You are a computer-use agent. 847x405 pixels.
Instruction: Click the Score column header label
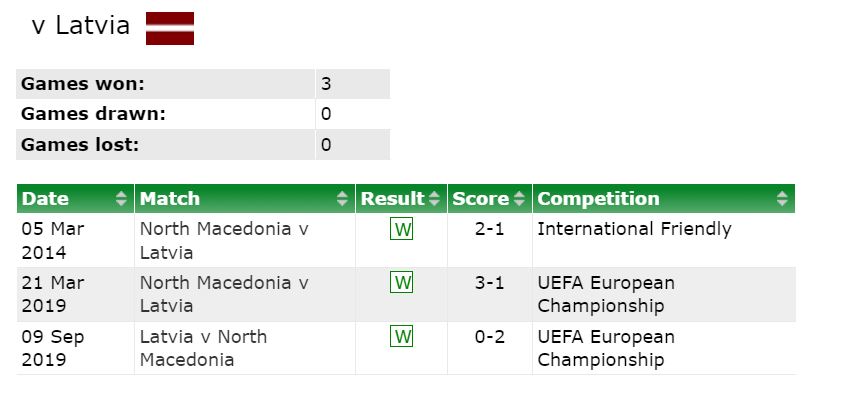[x=481, y=199]
